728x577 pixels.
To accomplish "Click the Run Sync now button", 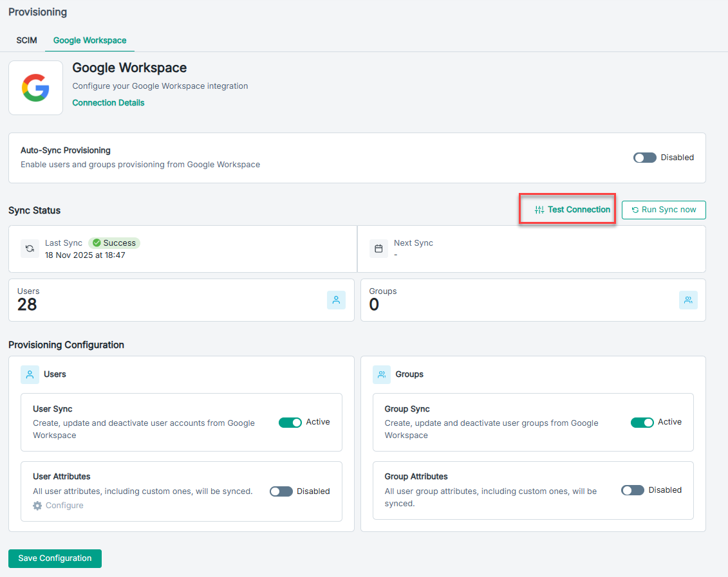I will (x=664, y=210).
